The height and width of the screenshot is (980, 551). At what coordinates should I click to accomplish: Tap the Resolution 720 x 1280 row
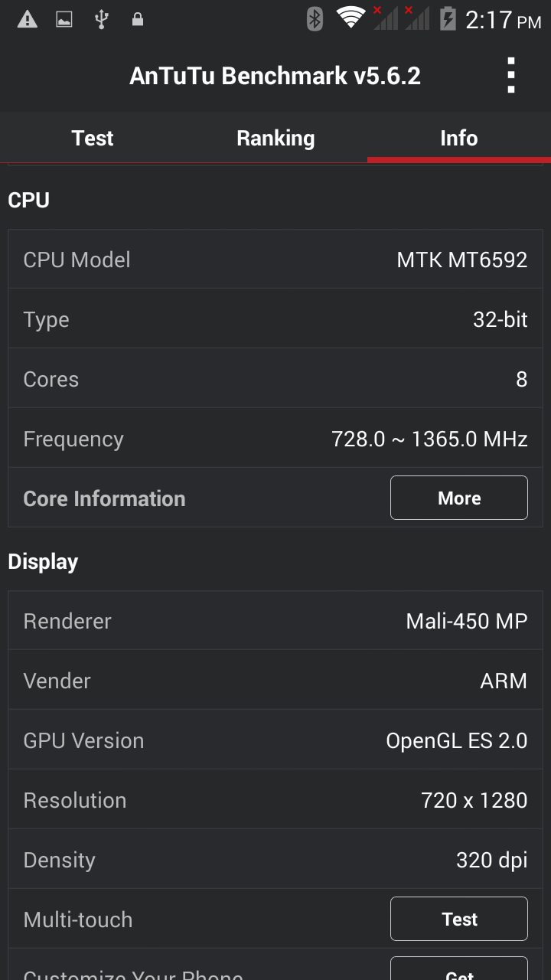pos(275,800)
